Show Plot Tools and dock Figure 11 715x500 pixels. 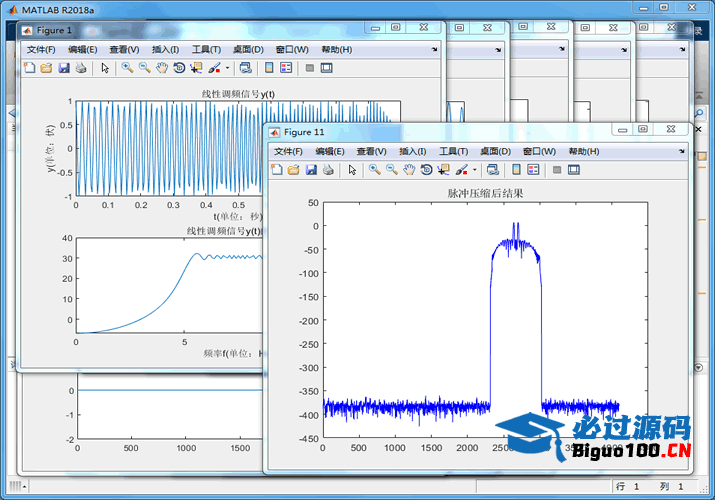pos(574,170)
